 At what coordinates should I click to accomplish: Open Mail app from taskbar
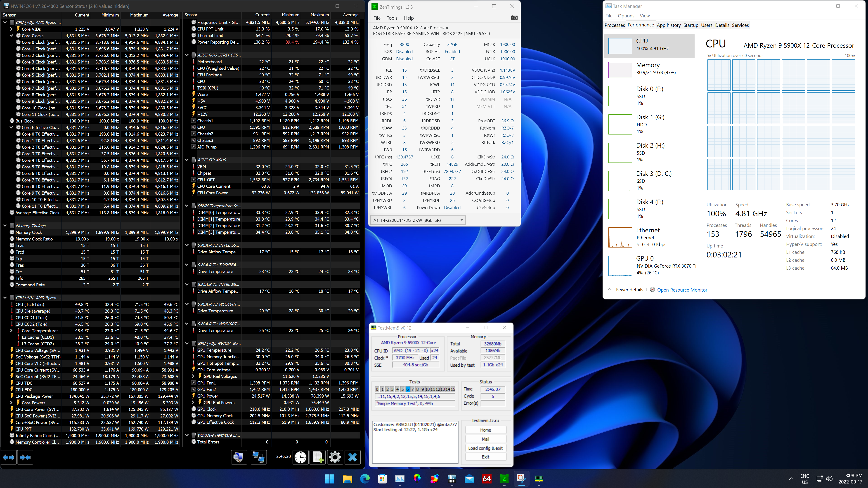[469, 479]
